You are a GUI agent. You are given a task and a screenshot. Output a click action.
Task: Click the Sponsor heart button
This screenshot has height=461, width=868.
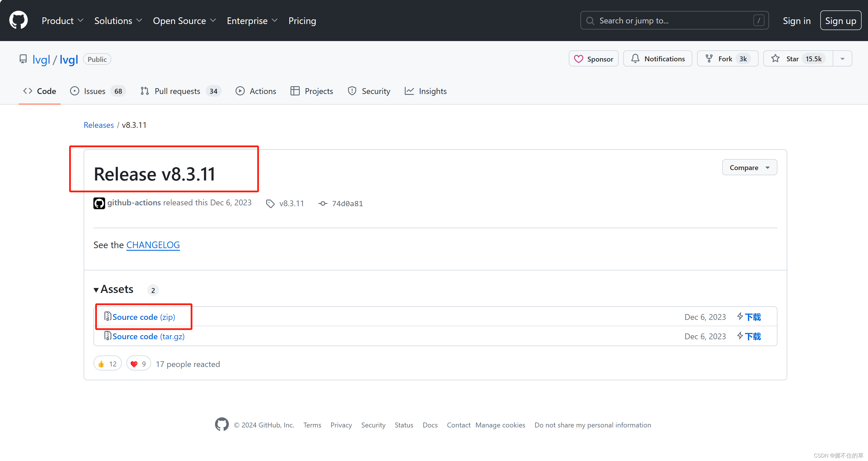(x=593, y=59)
